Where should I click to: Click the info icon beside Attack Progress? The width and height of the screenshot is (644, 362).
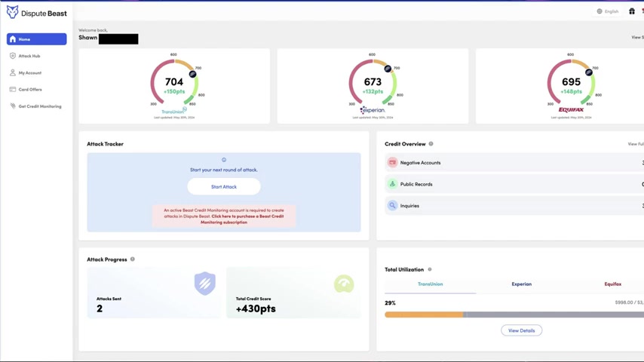click(132, 259)
